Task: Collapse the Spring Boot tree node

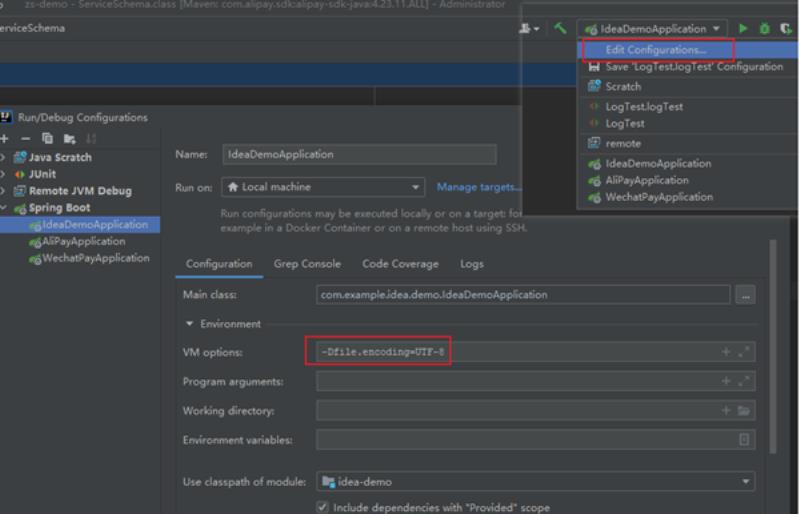Action: click(3, 208)
